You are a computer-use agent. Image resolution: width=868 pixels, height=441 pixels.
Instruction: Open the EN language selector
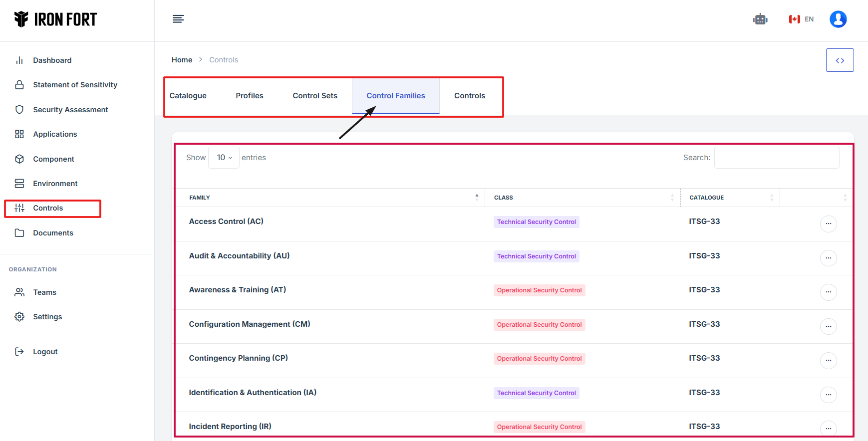[x=801, y=19]
